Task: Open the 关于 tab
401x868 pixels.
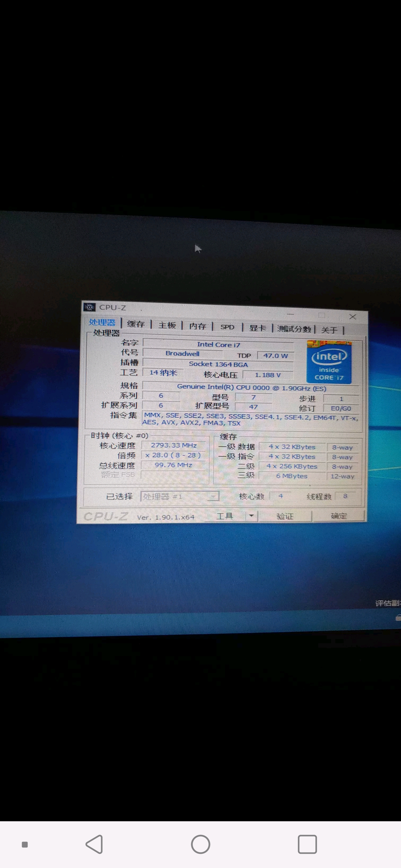Action: tap(329, 330)
